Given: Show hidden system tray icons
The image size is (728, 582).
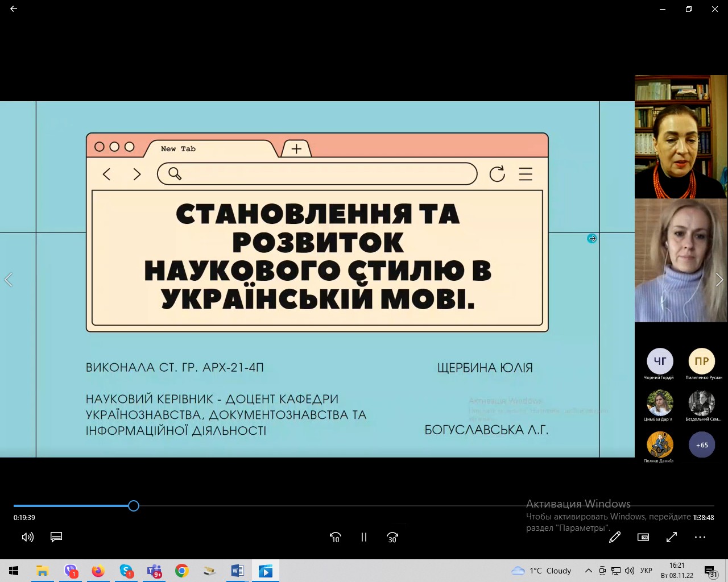Looking at the screenshot, I should (x=589, y=571).
